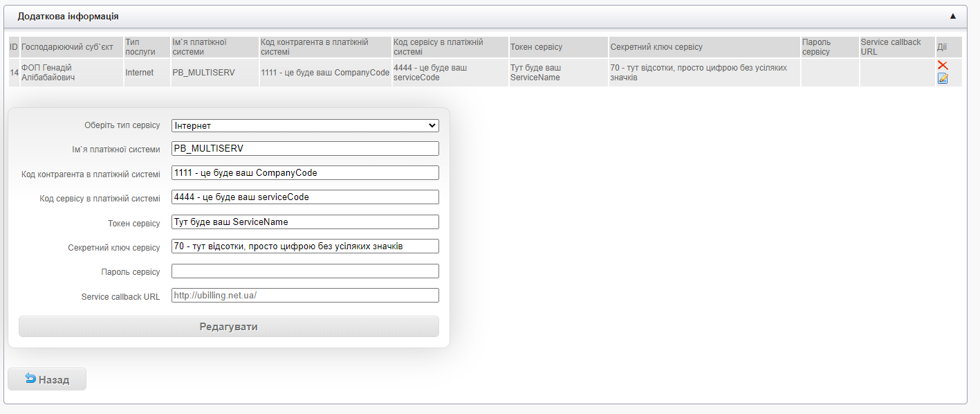Image resolution: width=980 pixels, height=414 pixels.
Task: Click the Код сервісу в платіжній системі input
Action: (305, 197)
